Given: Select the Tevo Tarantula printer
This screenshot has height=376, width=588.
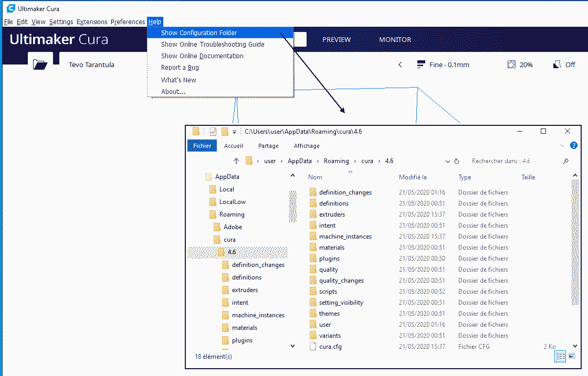Looking at the screenshot, I should click(x=91, y=65).
